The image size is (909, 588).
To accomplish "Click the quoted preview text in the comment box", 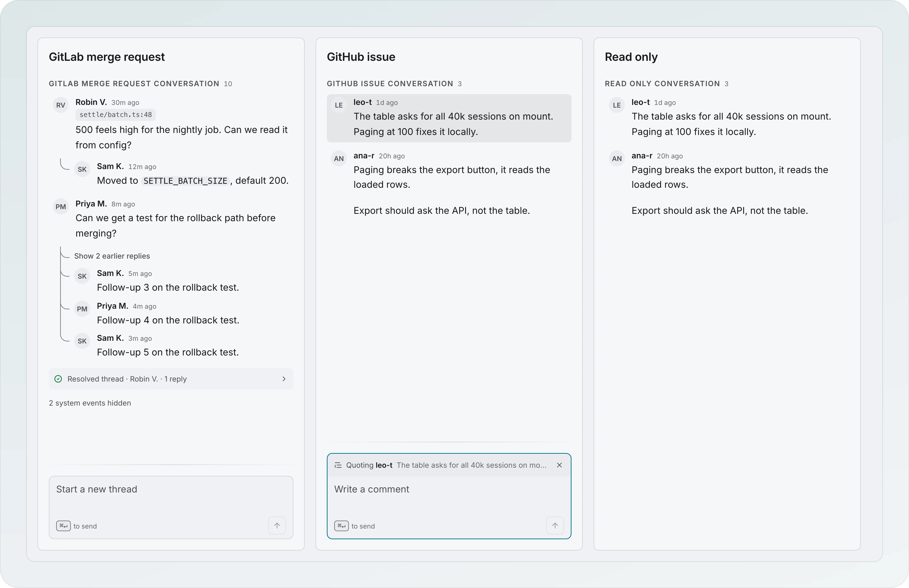I will pos(471,465).
